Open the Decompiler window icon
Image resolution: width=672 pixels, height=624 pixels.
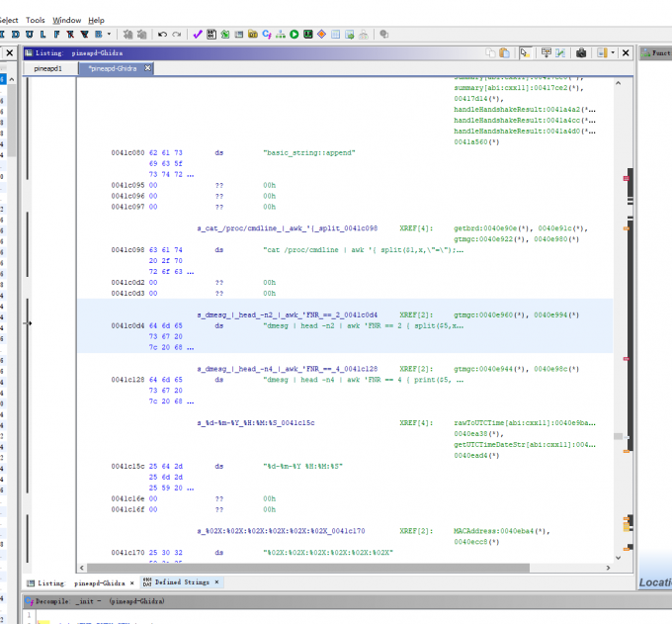tap(267, 35)
